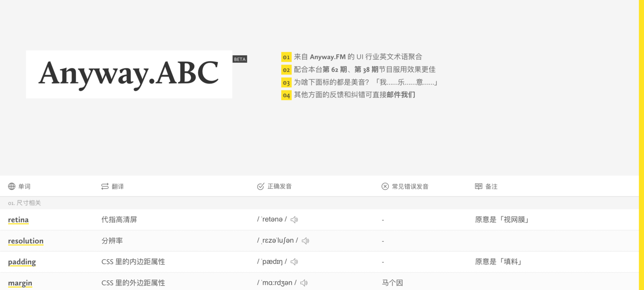The image size is (644, 290).
Task: Open the 第 38 期 episode link
Action: [x=367, y=69]
